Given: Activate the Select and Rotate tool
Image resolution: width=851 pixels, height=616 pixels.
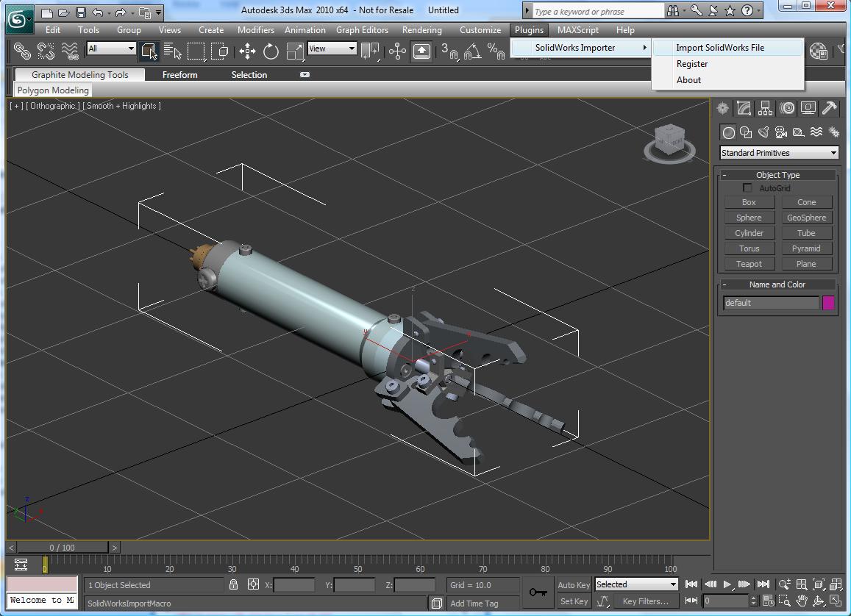Looking at the screenshot, I should [271, 51].
